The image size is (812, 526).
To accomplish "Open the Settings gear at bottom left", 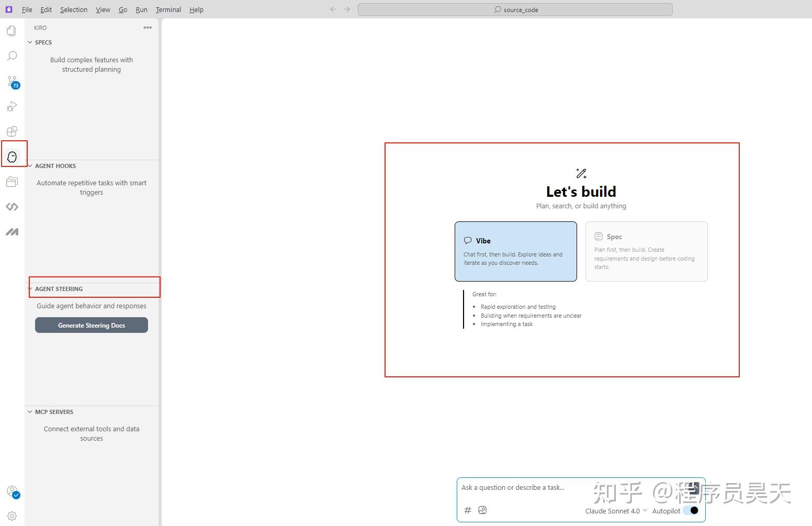I will click(12, 516).
